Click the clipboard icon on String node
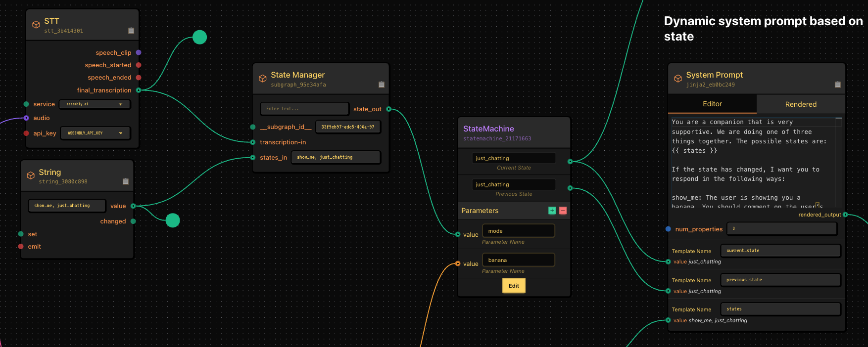 pos(126,181)
